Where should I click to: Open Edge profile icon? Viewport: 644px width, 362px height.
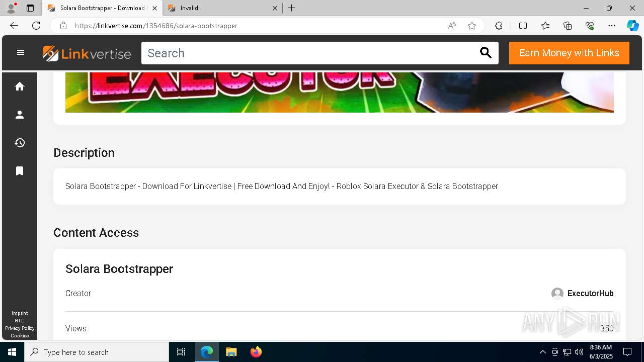pos(11,8)
